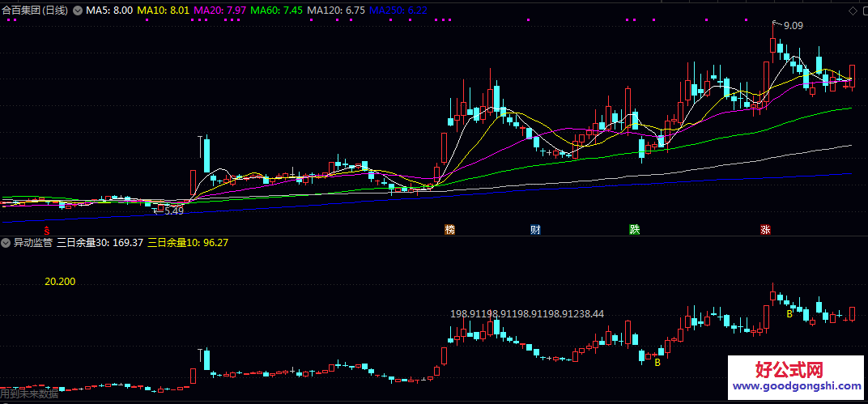Click the 异动监管 indicator name

(x=32, y=242)
